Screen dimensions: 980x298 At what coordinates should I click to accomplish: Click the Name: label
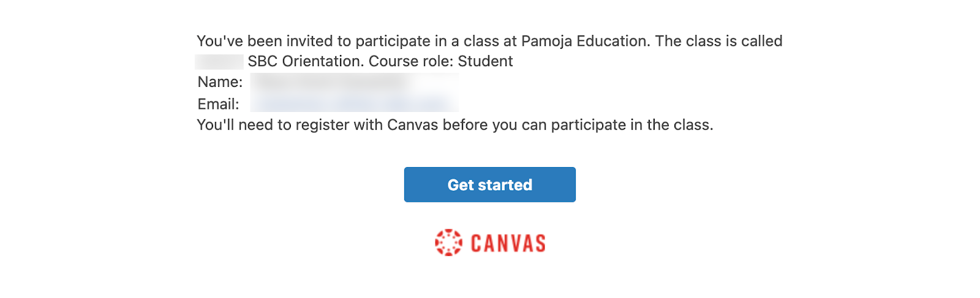(x=220, y=82)
